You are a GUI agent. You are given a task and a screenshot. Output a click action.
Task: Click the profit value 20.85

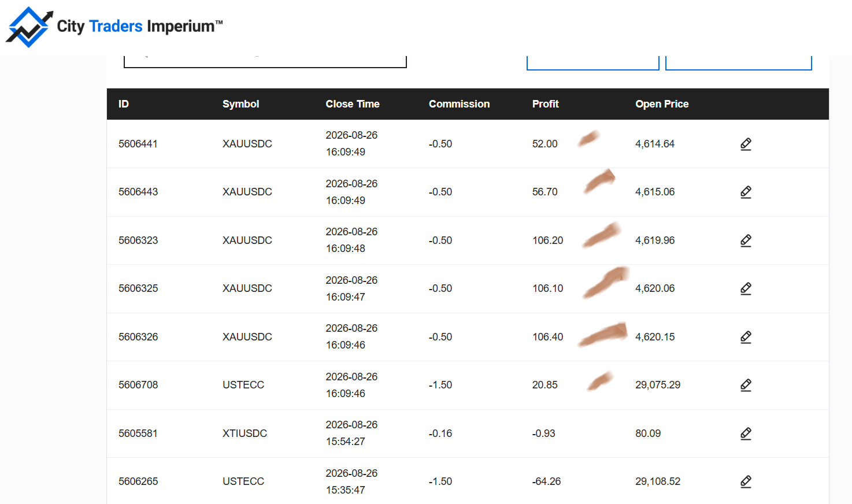pyautogui.click(x=545, y=385)
